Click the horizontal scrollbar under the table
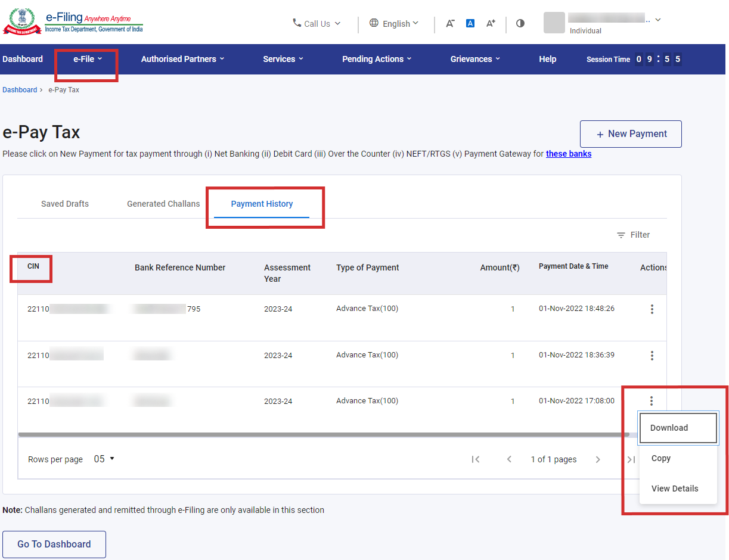 (x=322, y=435)
